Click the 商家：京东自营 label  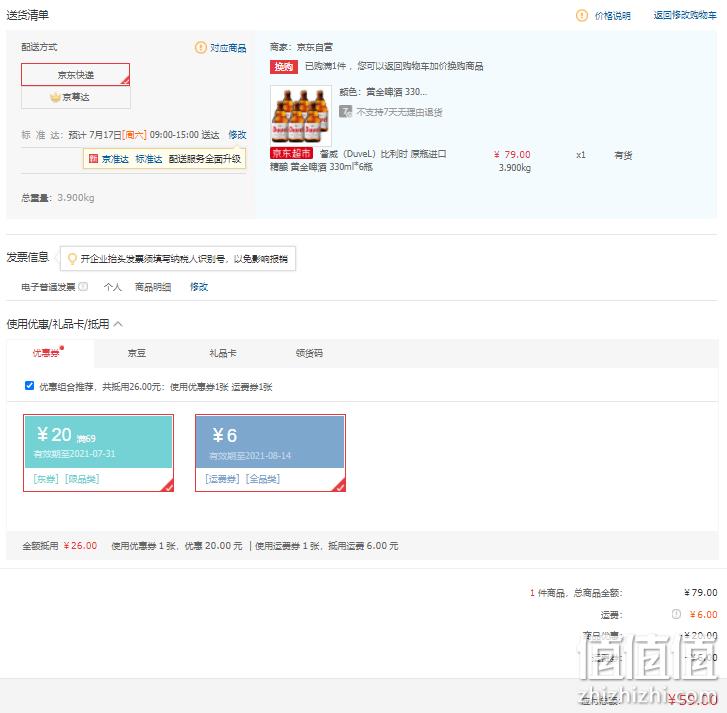pyautogui.click(x=301, y=47)
